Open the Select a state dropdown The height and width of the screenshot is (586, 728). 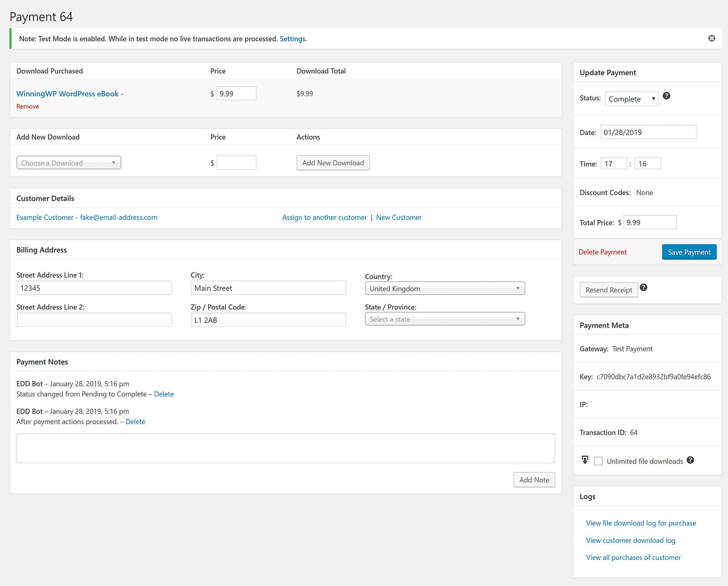click(445, 319)
